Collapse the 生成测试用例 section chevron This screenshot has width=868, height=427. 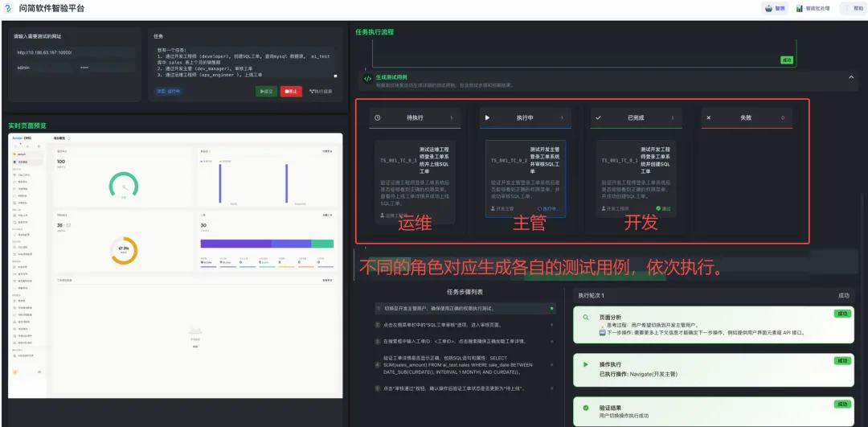[851, 77]
